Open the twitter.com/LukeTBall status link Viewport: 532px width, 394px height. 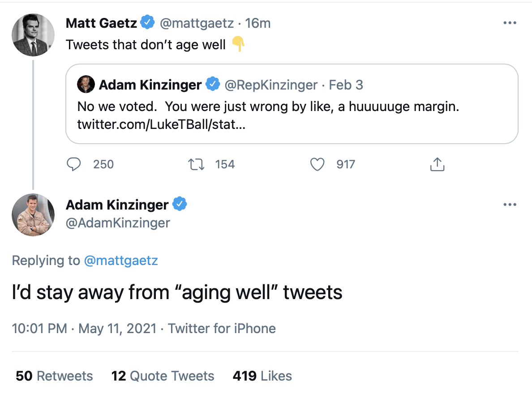(161, 124)
